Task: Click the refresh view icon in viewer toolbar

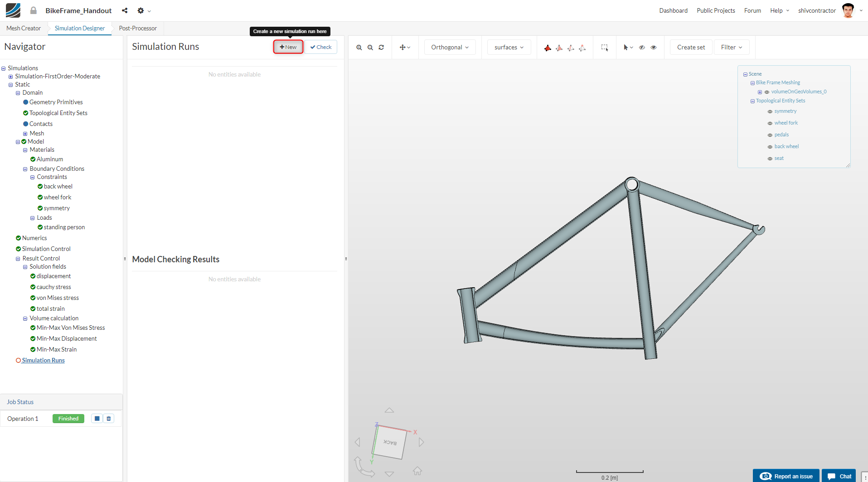Action: [381, 47]
